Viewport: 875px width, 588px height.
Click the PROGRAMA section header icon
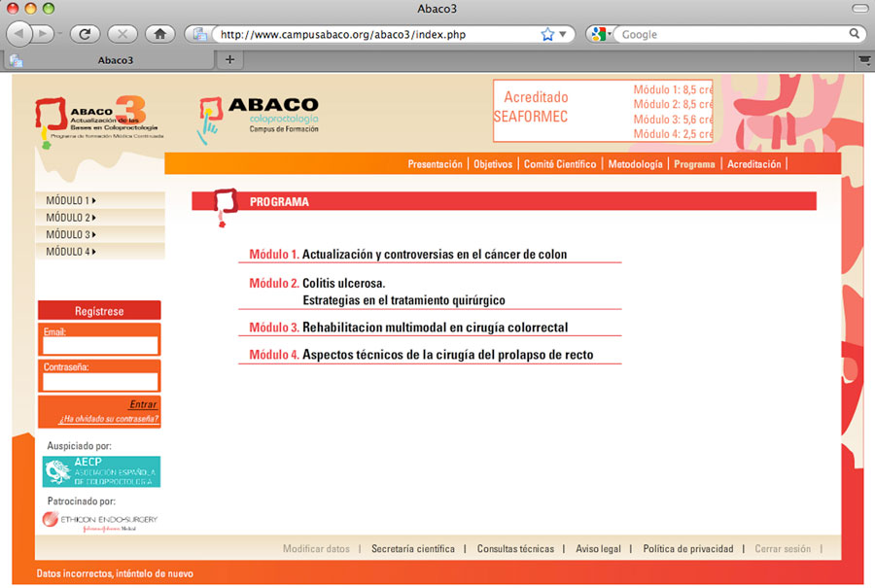tap(226, 206)
